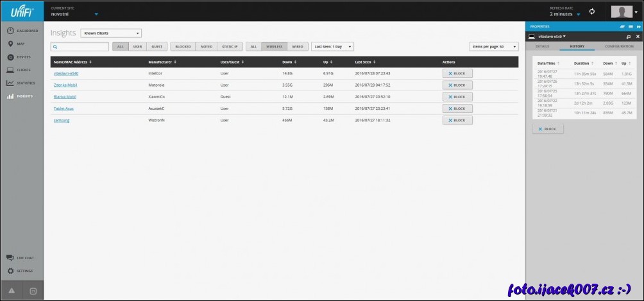Expand the Known Clients dropdown

[111, 33]
